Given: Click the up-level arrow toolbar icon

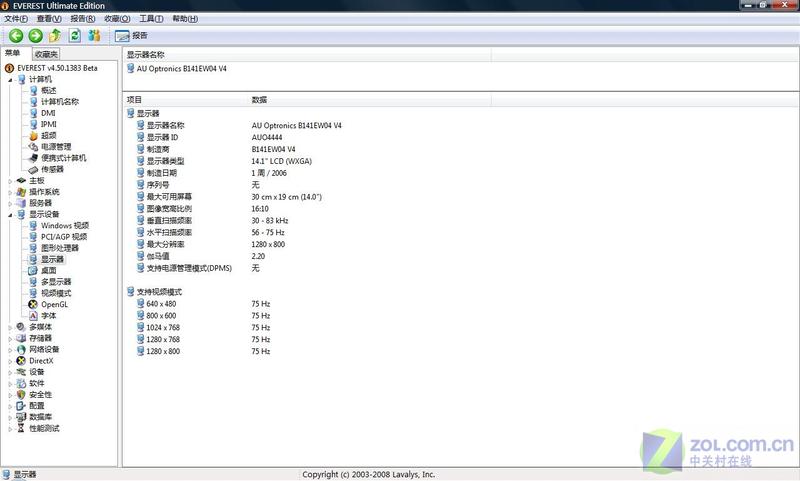Looking at the screenshot, I should pos(55,36).
